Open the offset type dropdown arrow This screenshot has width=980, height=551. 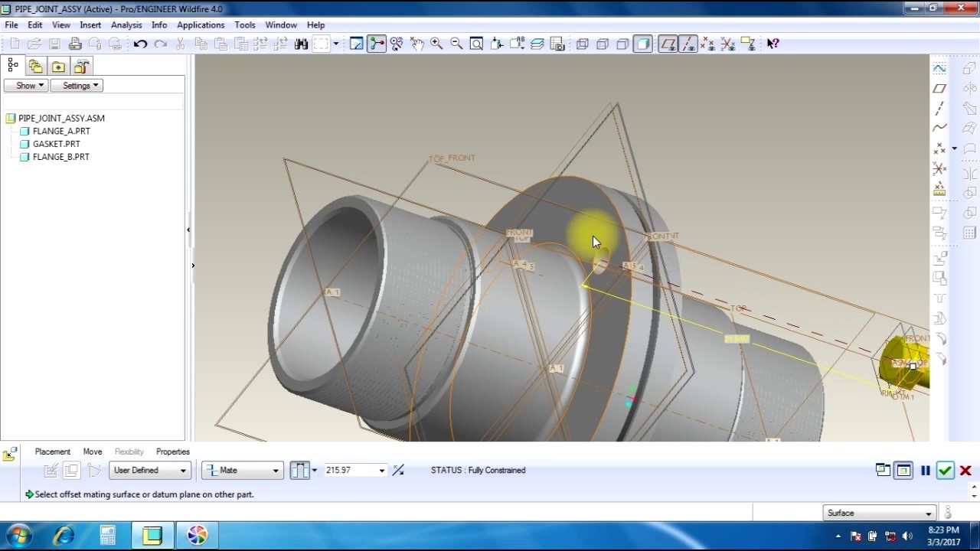(314, 470)
